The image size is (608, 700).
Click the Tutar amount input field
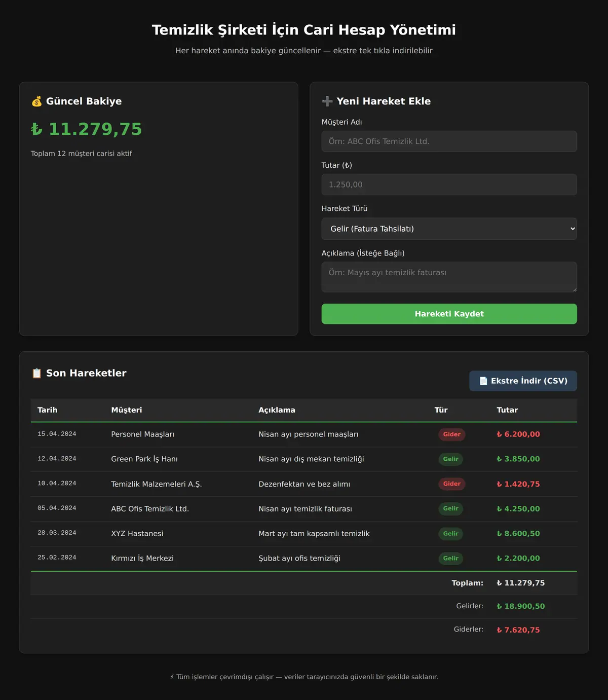[x=449, y=185]
